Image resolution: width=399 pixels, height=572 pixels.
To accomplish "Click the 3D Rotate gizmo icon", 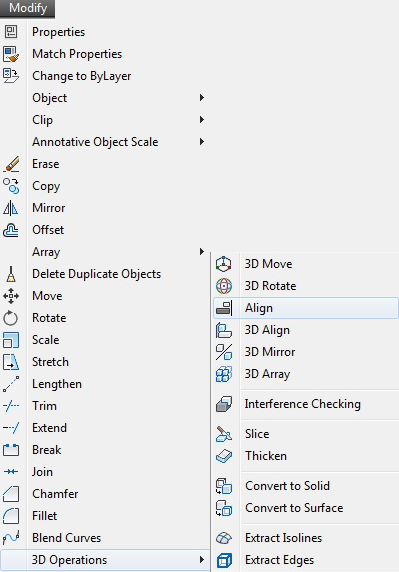I will 224,286.
